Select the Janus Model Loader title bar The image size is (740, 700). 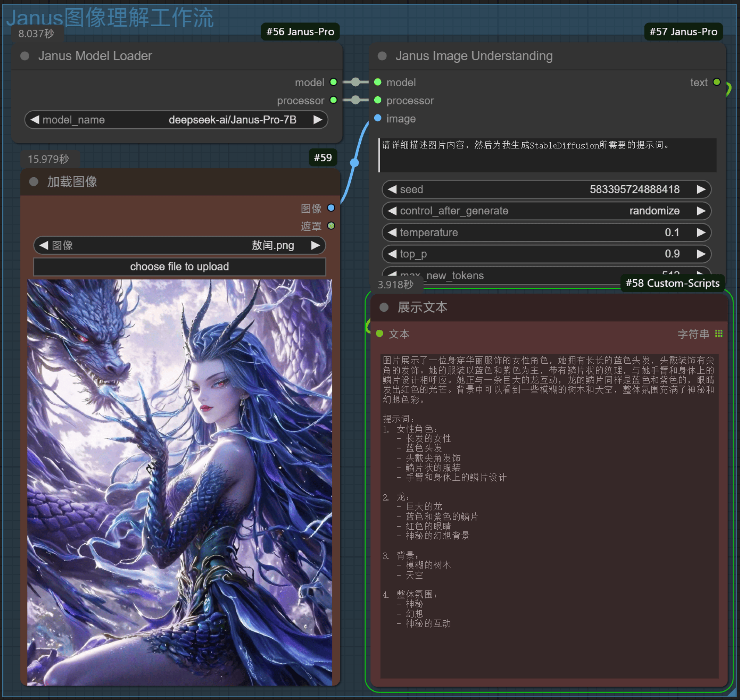click(177, 56)
